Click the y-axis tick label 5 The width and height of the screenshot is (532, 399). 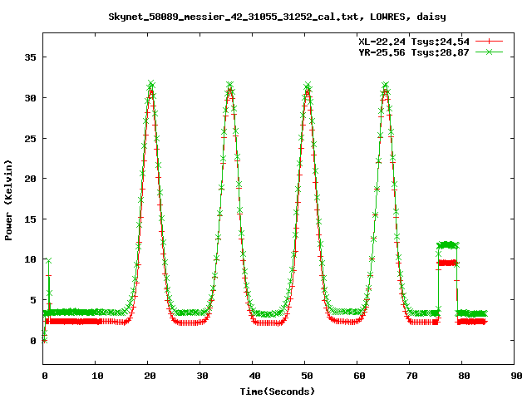tap(33, 300)
